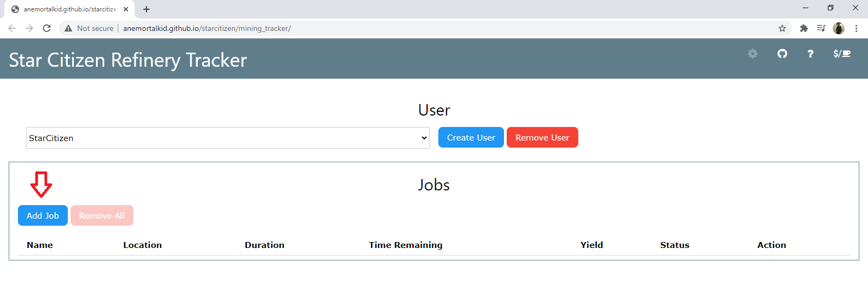Go forward in browser history

(29, 28)
